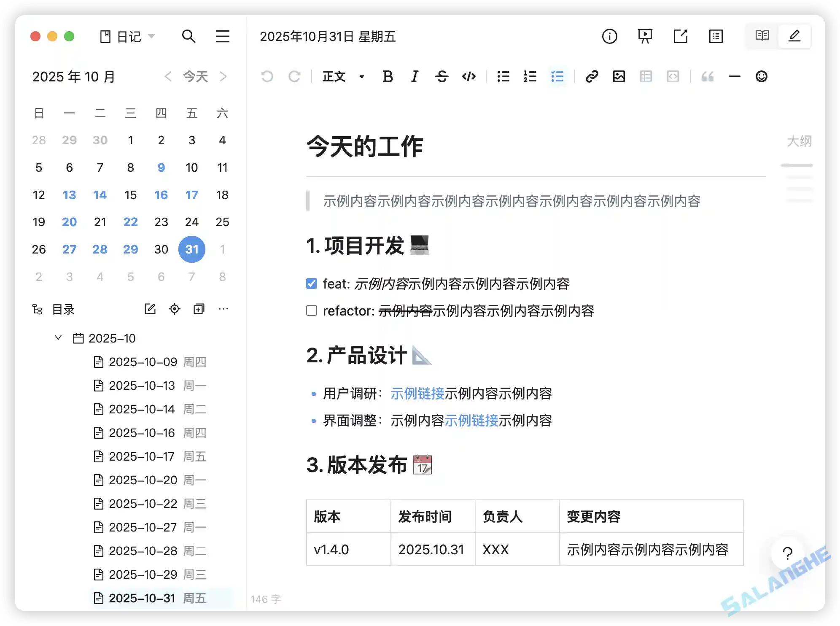Locate today's note with the crosshair icon
Image resolution: width=840 pixels, height=626 pixels.
coord(174,309)
